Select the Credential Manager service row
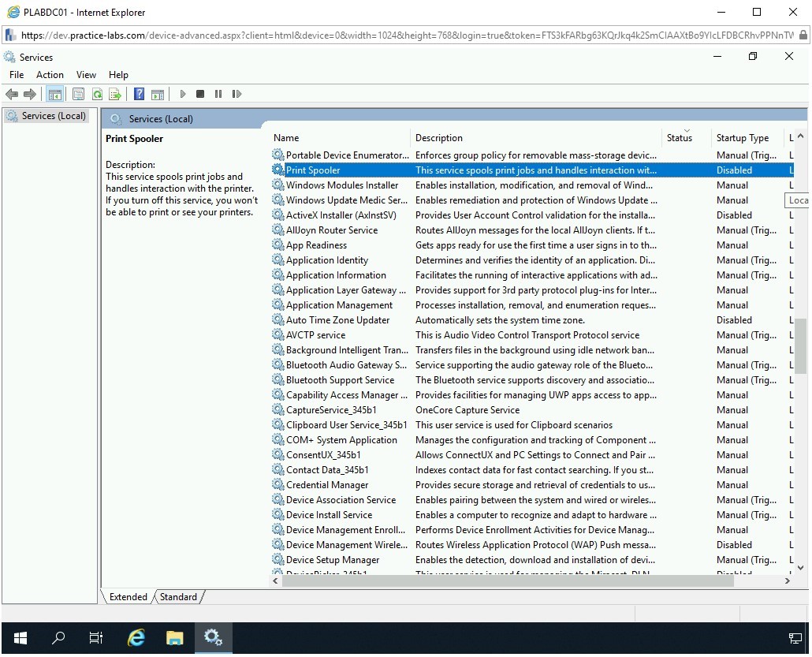 tap(327, 485)
